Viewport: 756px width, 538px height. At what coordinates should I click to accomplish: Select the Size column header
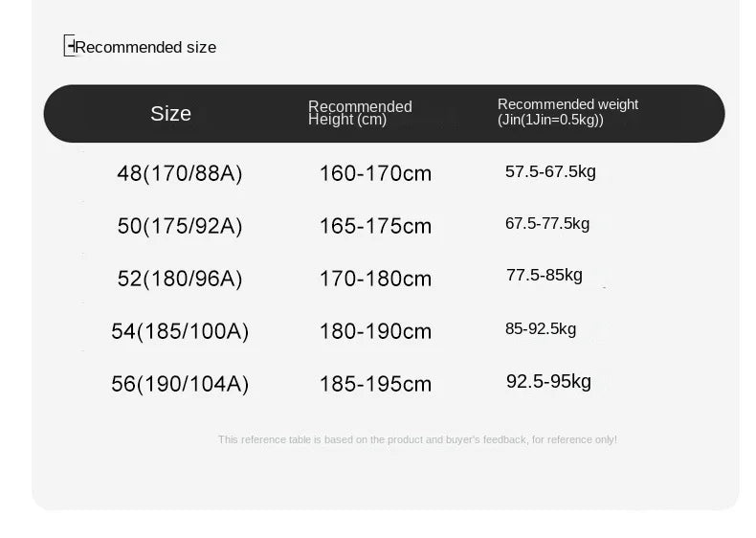170,114
